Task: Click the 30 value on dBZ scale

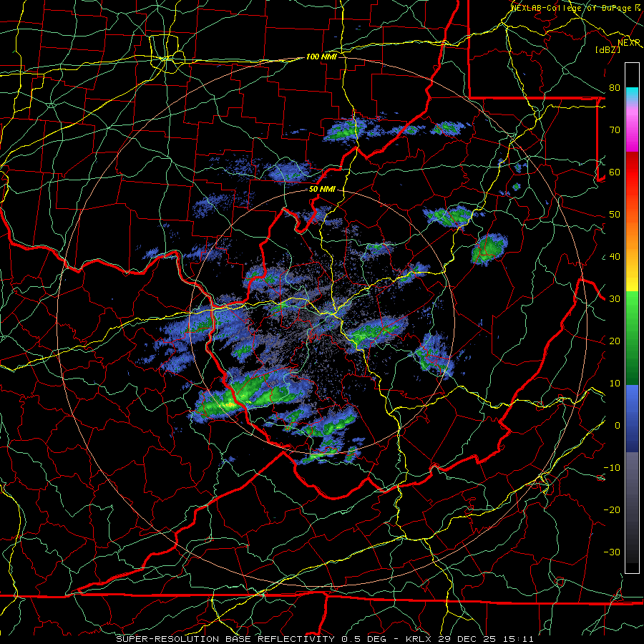Action: 615,299
